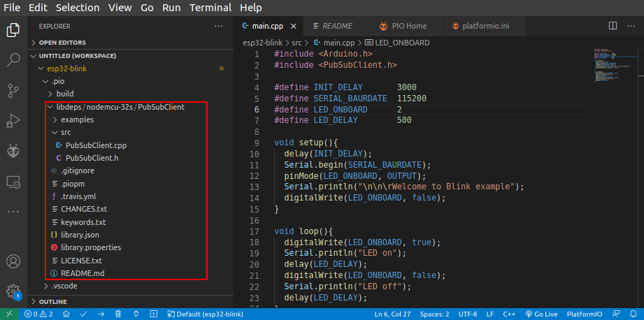The image size is (644, 320).
Task: Open the Edit menu
Action: pos(38,8)
